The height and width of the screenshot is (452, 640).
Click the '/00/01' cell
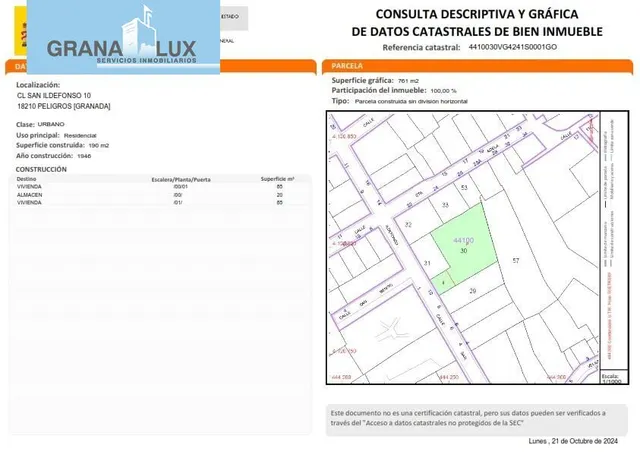click(180, 187)
